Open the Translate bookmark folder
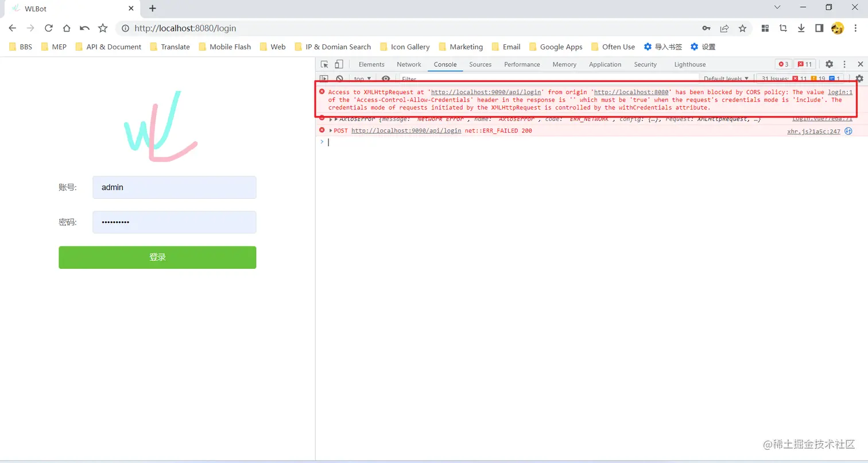This screenshot has width=868, height=463. click(x=169, y=47)
